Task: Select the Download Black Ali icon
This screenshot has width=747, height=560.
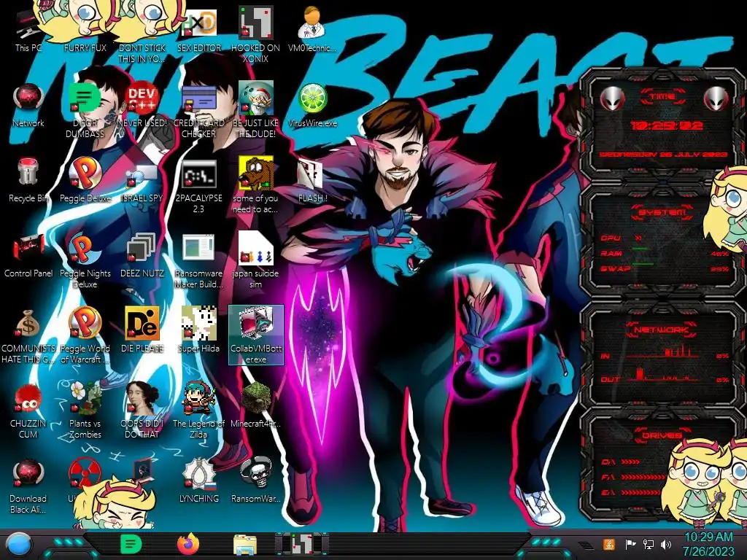Action: pos(28,486)
